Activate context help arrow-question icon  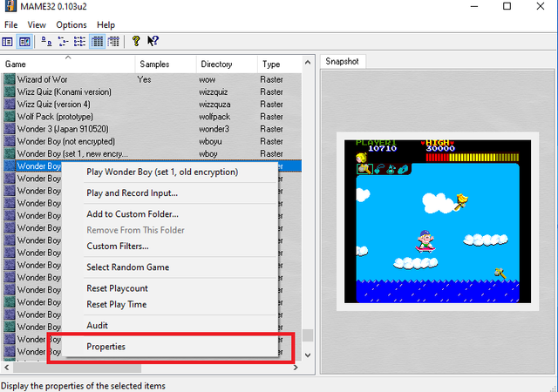(153, 41)
